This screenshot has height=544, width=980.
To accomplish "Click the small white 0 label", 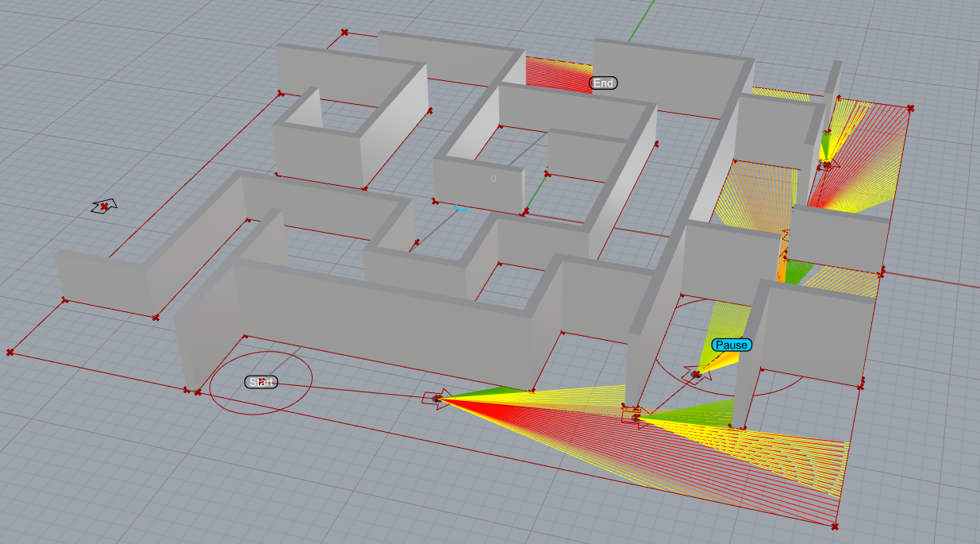I will click(x=494, y=179).
